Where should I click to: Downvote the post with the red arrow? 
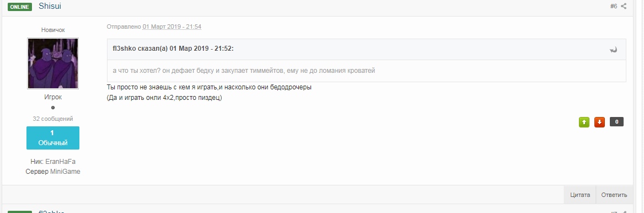(600, 122)
